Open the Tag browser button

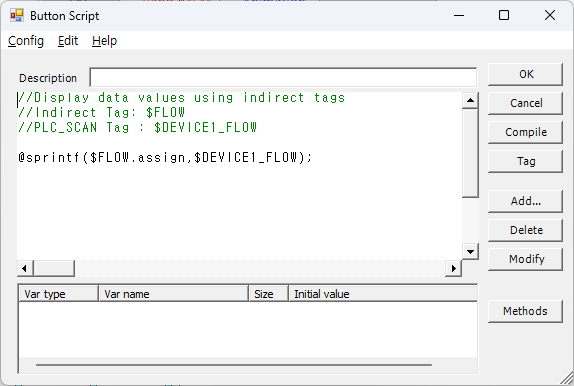click(x=525, y=161)
